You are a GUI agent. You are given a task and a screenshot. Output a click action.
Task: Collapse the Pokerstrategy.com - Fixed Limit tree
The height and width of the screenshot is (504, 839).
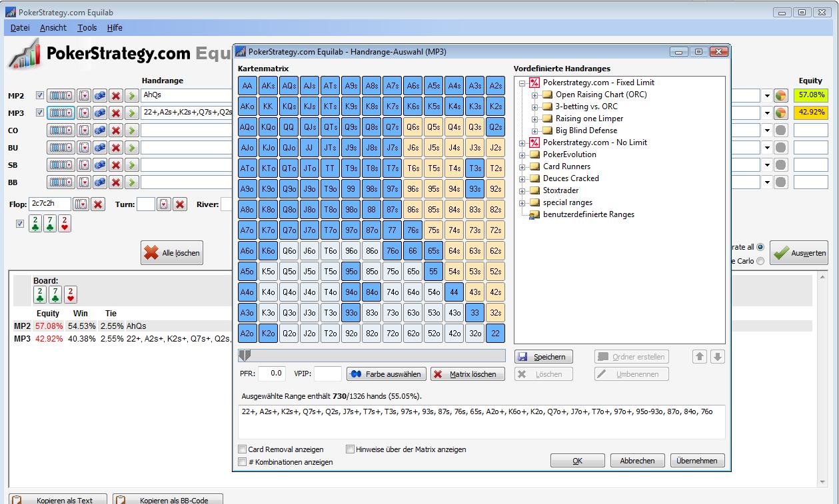tap(522, 83)
